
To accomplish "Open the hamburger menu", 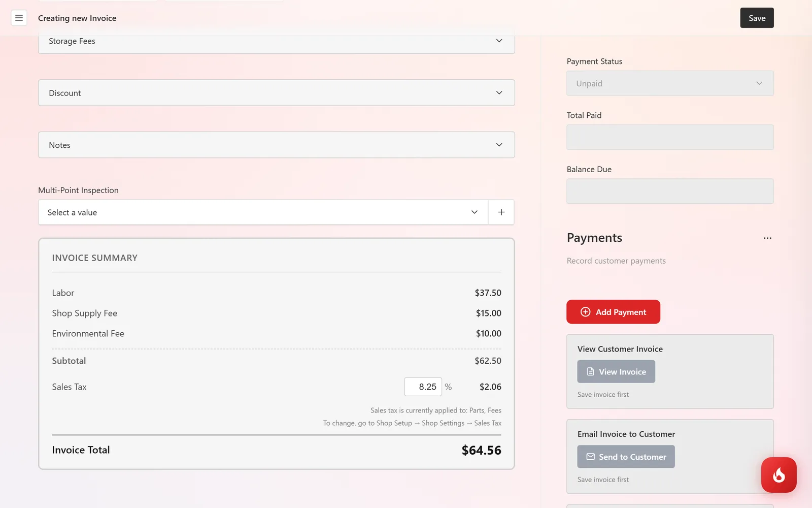I will pos(19,18).
